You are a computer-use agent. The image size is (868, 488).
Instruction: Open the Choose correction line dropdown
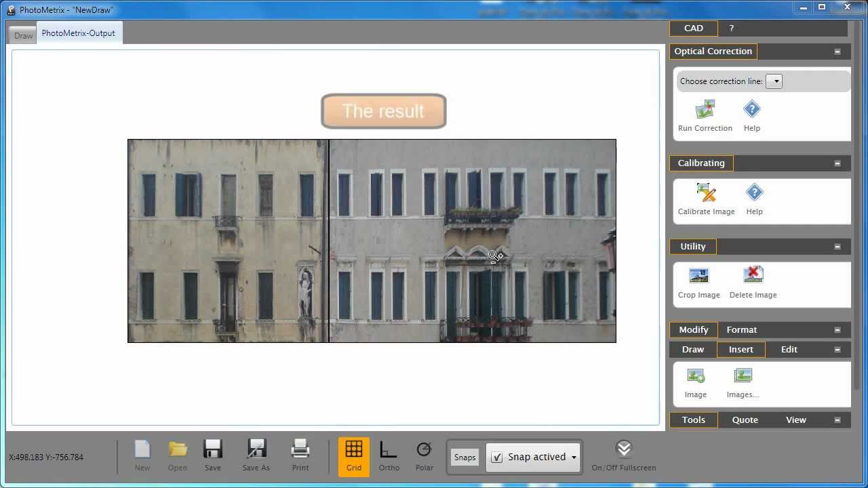(774, 81)
